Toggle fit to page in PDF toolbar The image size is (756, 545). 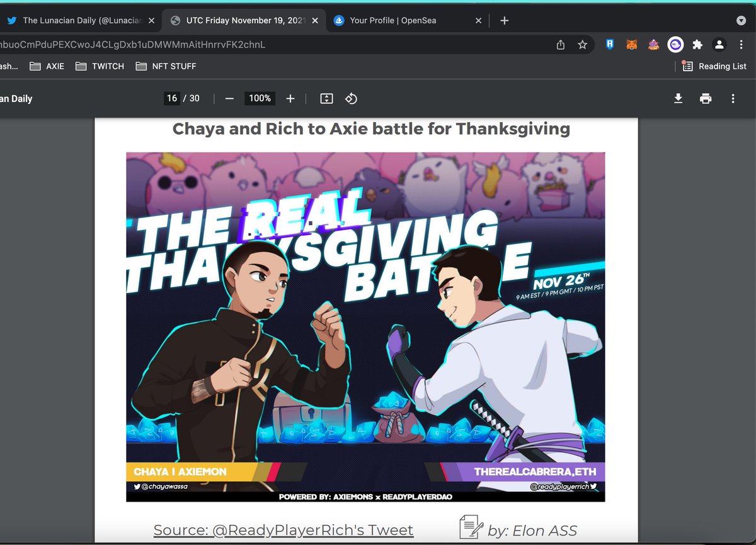(326, 98)
